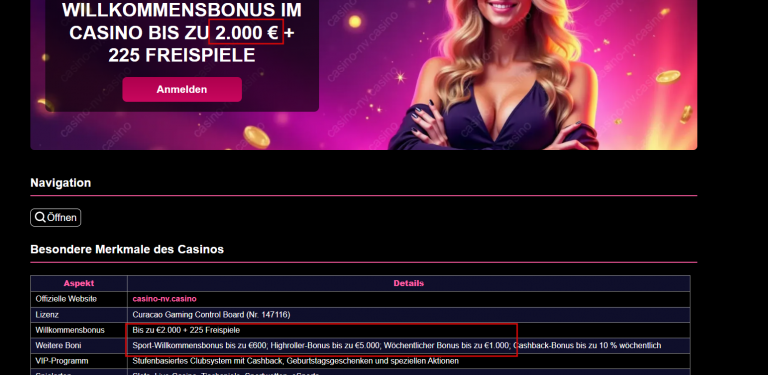The image size is (768, 375).
Task: Click the Navigation heading
Action: [x=61, y=183]
